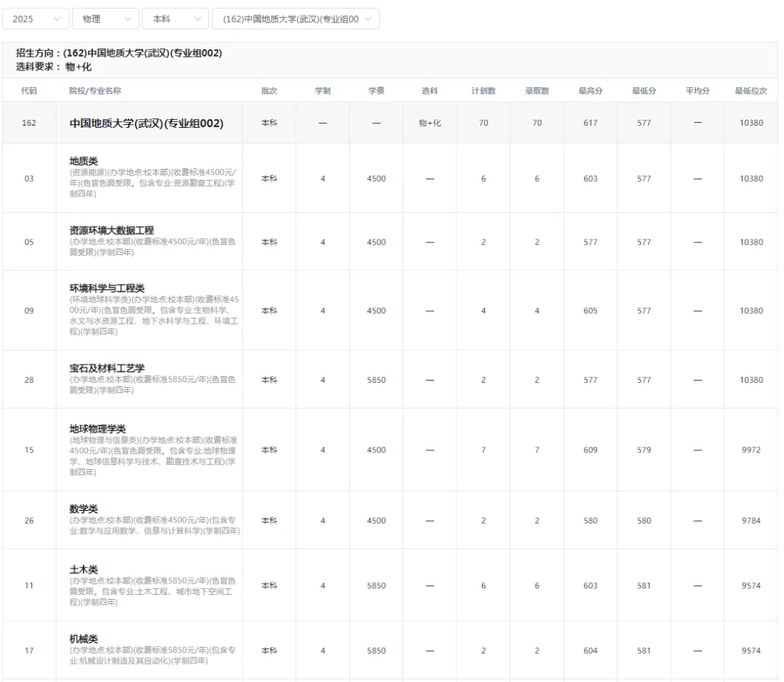Click the highest score 604 for 机械类
The width and height of the screenshot is (784, 682).
click(590, 651)
